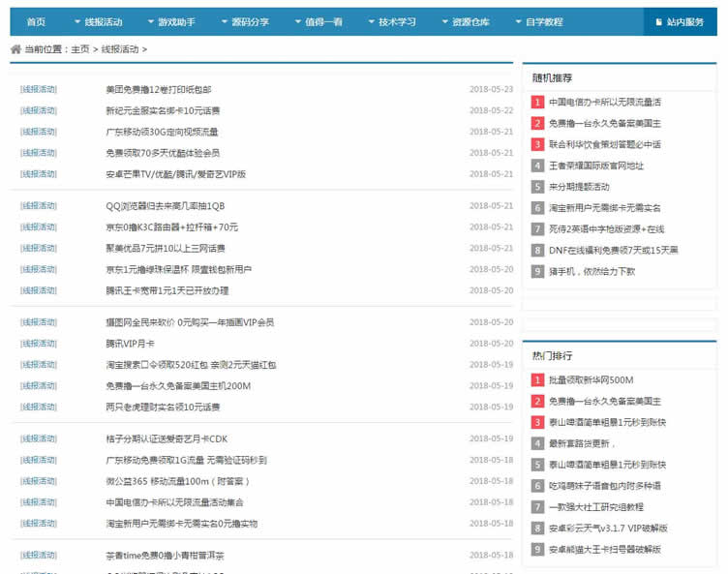The image size is (728, 574).
Task: Open 王者荣耀国际版官网地址 recommendation
Action: coord(596,166)
